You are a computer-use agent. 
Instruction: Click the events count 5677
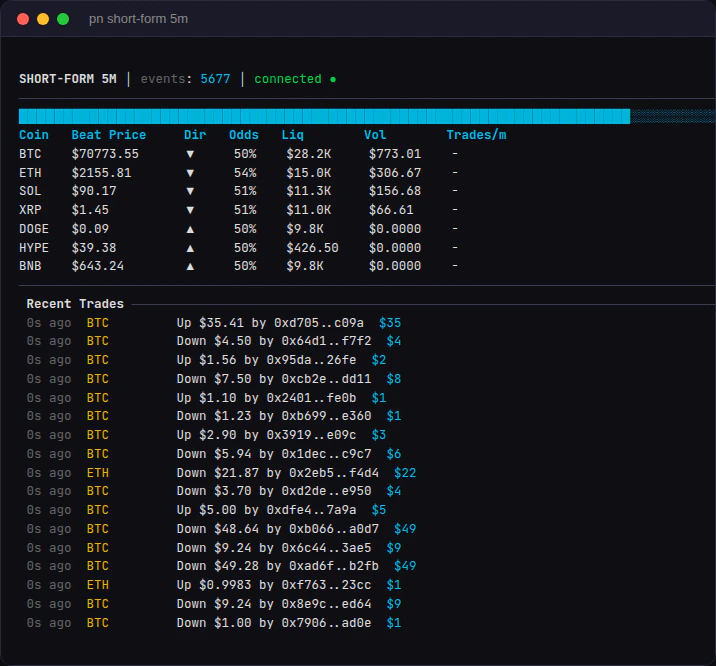215,79
